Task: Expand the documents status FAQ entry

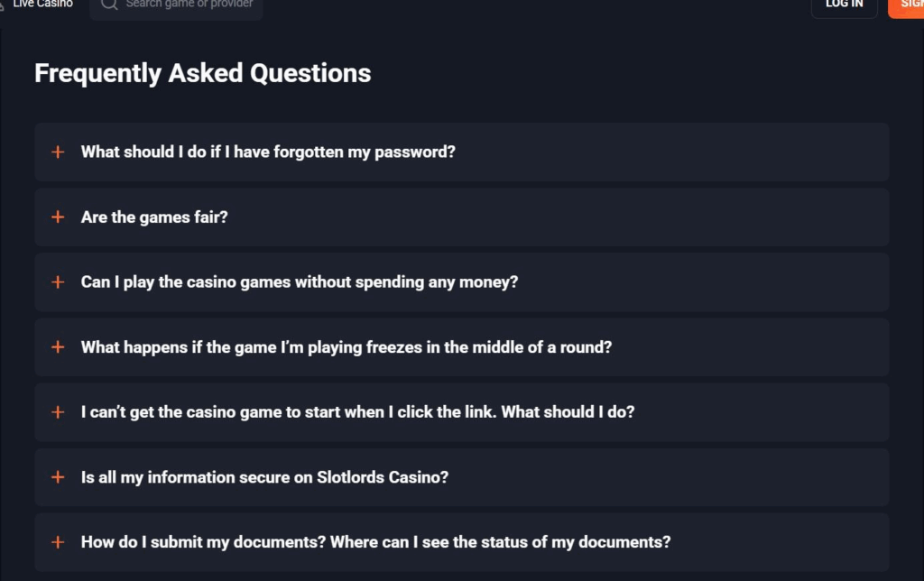Action: click(x=375, y=542)
